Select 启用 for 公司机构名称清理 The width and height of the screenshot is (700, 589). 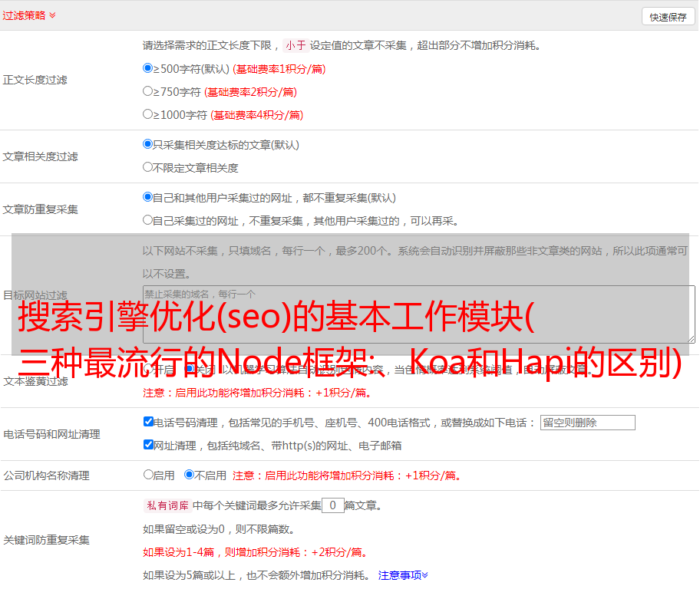point(148,475)
